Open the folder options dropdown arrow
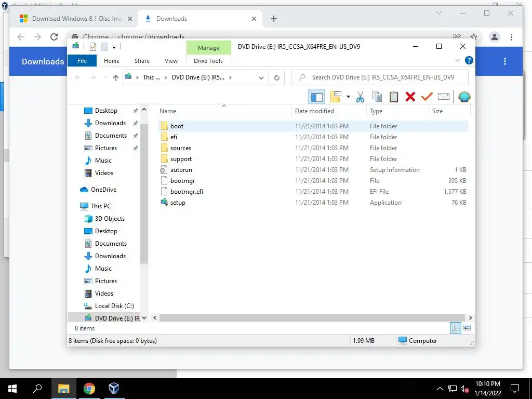532x399 pixels. tap(348, 97)
